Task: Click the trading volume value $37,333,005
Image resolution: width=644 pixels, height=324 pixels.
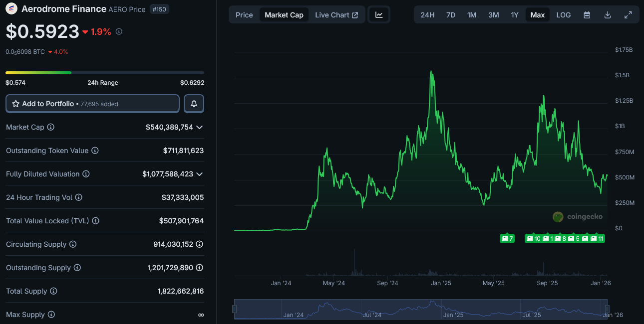Action: coord(183,197)
